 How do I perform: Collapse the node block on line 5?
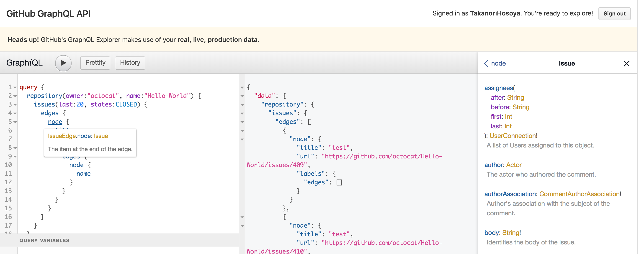(15, 122)
